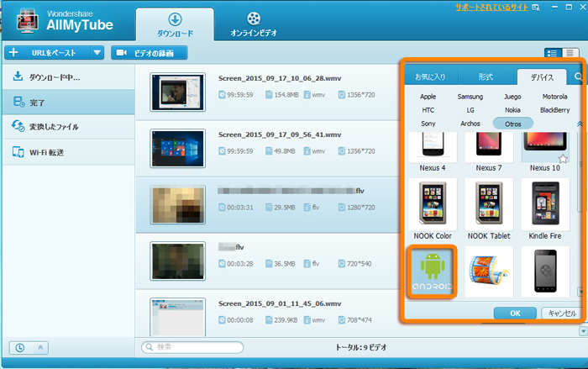Select the Apple device category

(428, 97)
